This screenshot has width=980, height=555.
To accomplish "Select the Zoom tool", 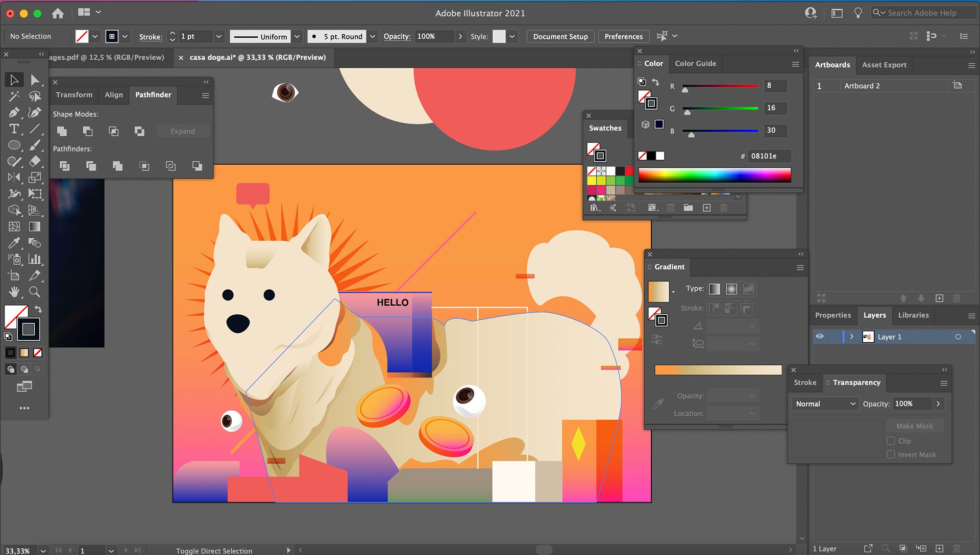I will pyautogui.click(x=34, y=292).
